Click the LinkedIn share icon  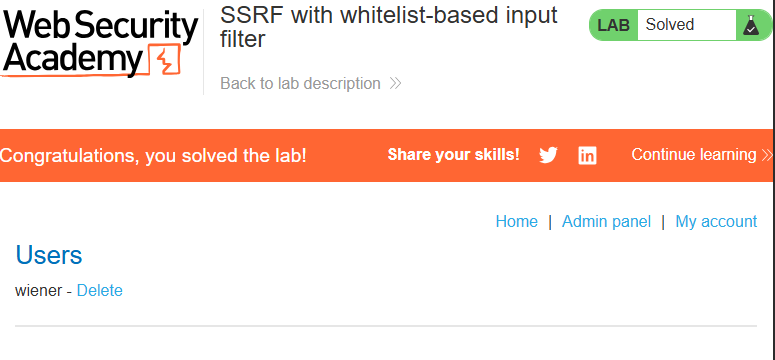(x=587, y=156)
